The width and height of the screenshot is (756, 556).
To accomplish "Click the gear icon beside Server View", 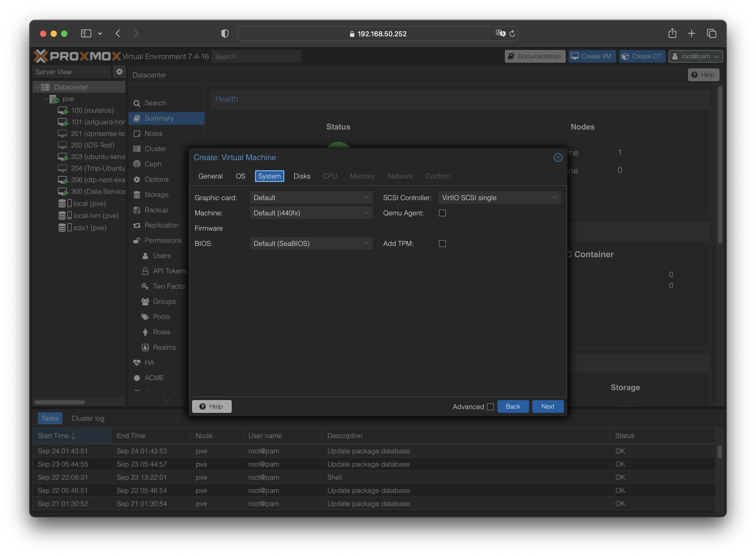I will pos(120,72).
